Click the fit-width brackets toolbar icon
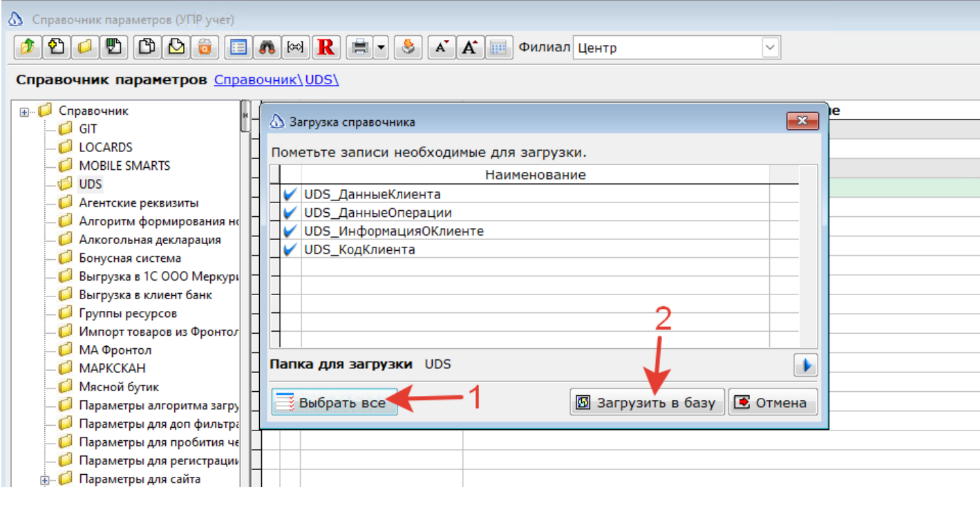Screen dimensions: 980x510 (296, 48)
